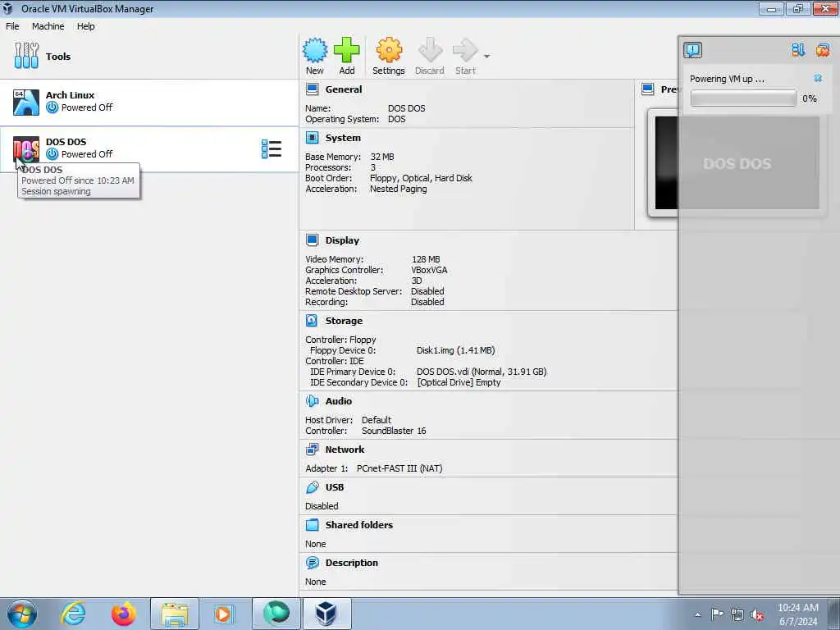
Task: Click the PCnet-FAST III (NAT) adapter value
Action: (399, 468)
